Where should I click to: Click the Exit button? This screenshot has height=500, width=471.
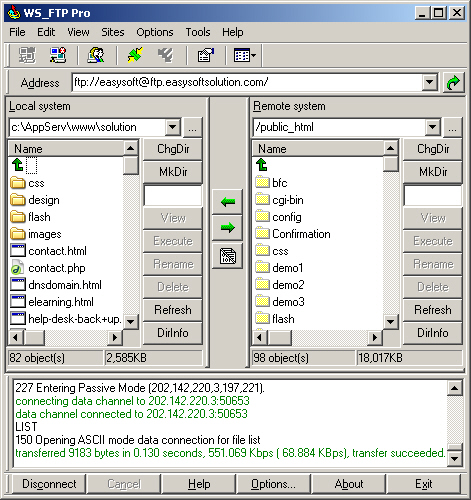[x=424, y=484]
